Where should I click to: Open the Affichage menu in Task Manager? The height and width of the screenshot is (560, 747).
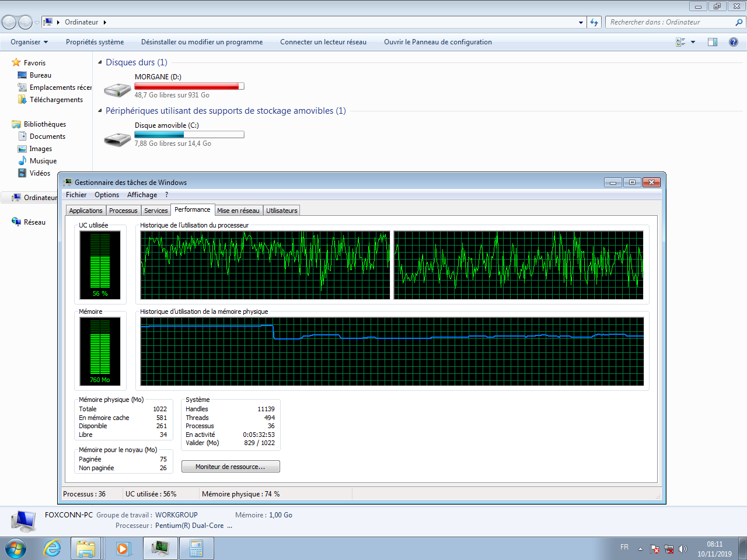point(142,195)
